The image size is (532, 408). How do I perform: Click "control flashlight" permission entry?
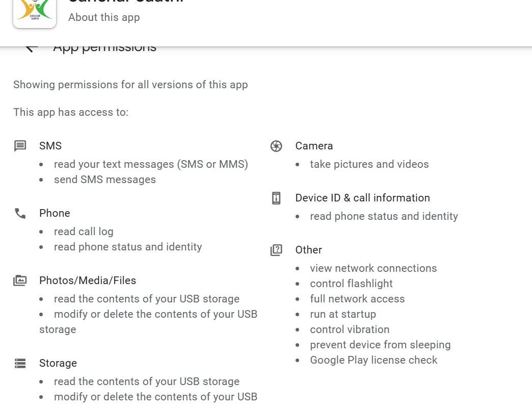[351, 284]
